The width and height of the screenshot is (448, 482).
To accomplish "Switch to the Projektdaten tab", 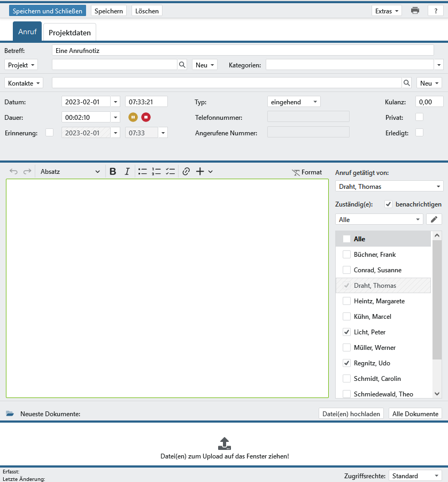I will (69, 33).
